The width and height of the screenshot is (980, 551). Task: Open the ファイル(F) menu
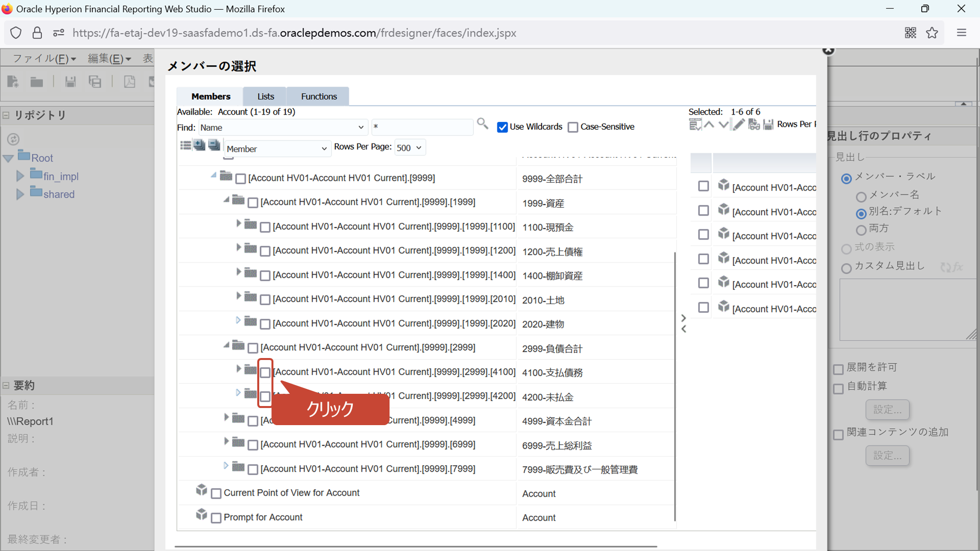(x=44, y=59)
